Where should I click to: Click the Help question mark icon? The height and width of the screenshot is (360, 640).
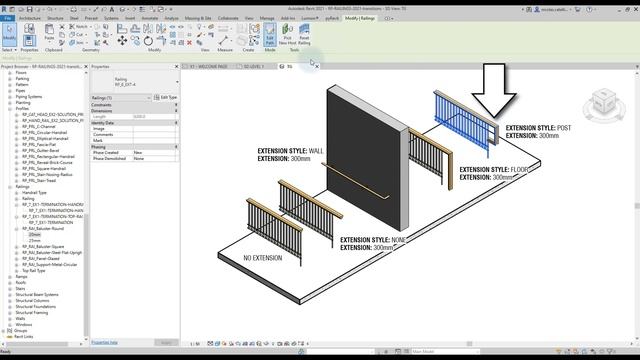coord(589,9)
